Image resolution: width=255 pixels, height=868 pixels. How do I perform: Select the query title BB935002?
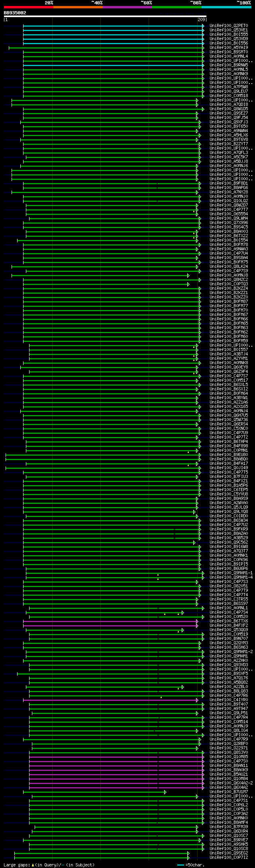point(15,13)
